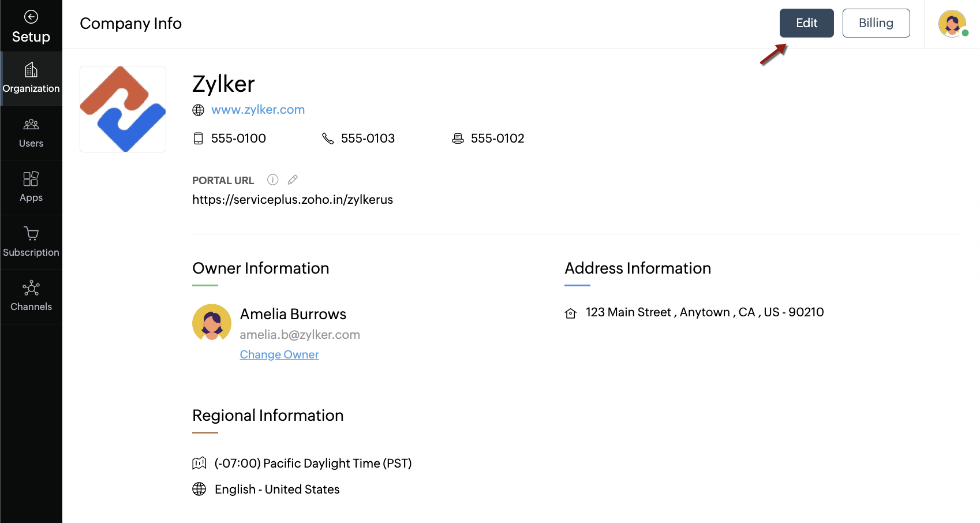980x523 pixels.
Task: Click the fax icon beside 555-0102
Action: [458, 139]
